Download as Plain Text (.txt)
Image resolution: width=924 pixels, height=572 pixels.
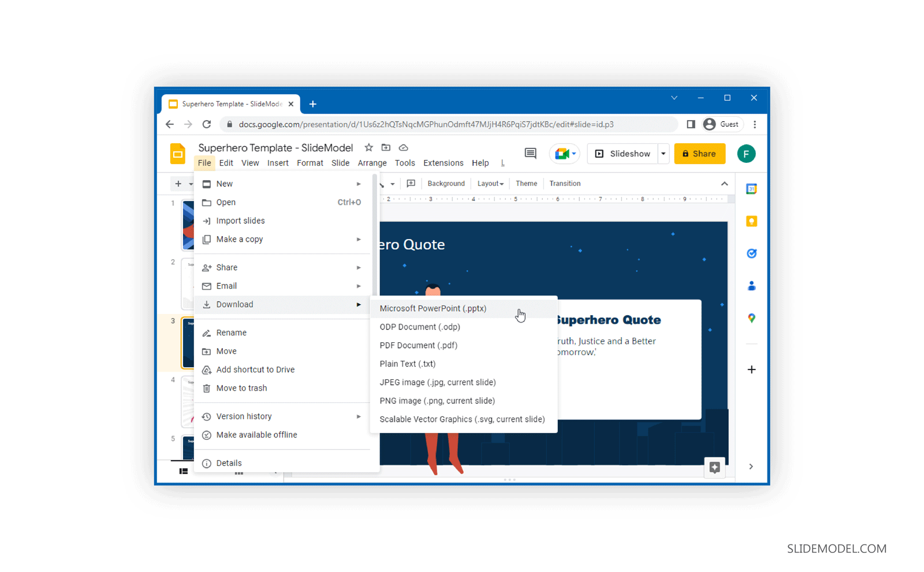tap(464, 364)
